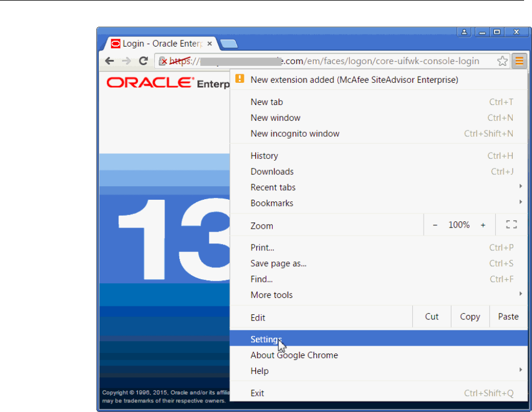532x412 pixels.
Task: Select the Login - Oracle Enterprise tab
Action: (162, 44)
